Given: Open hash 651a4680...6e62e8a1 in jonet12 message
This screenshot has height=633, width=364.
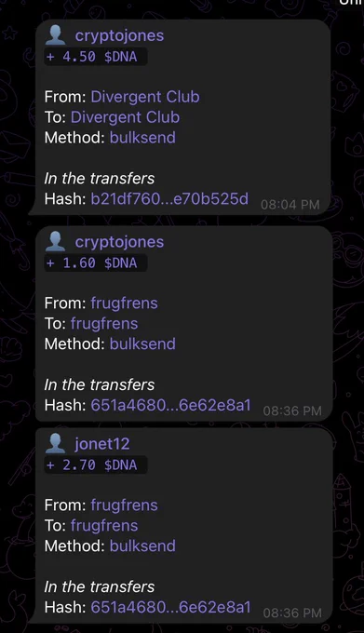Looking at the screenshot, I should point(170,607).
